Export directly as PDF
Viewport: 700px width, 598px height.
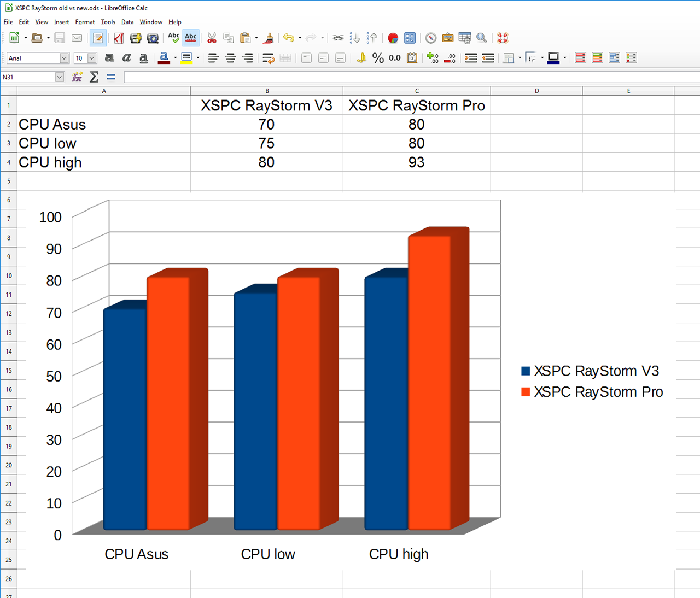coord(119,38)
